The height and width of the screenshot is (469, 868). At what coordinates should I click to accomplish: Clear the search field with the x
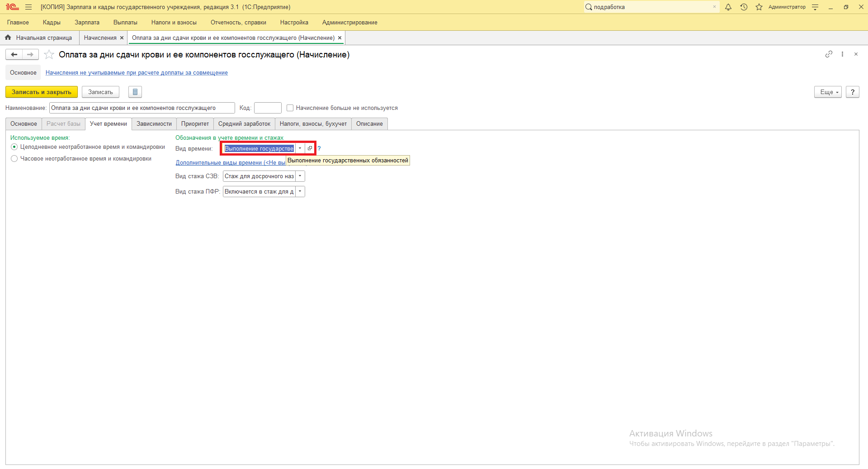pyautogui.click(x=714, y=7)
